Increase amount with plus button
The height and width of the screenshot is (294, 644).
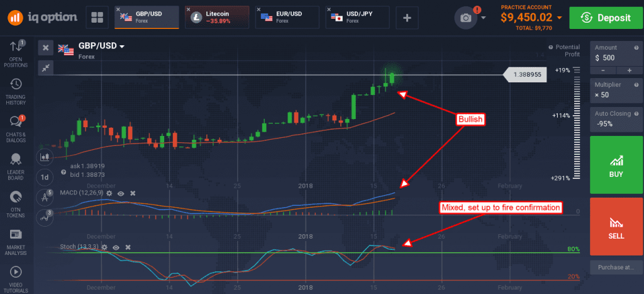629,71
